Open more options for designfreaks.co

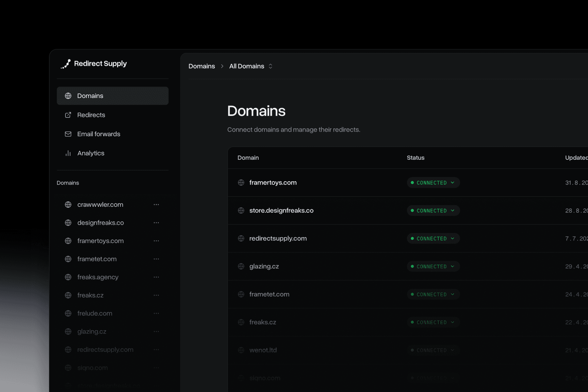(x=156, y=223)
